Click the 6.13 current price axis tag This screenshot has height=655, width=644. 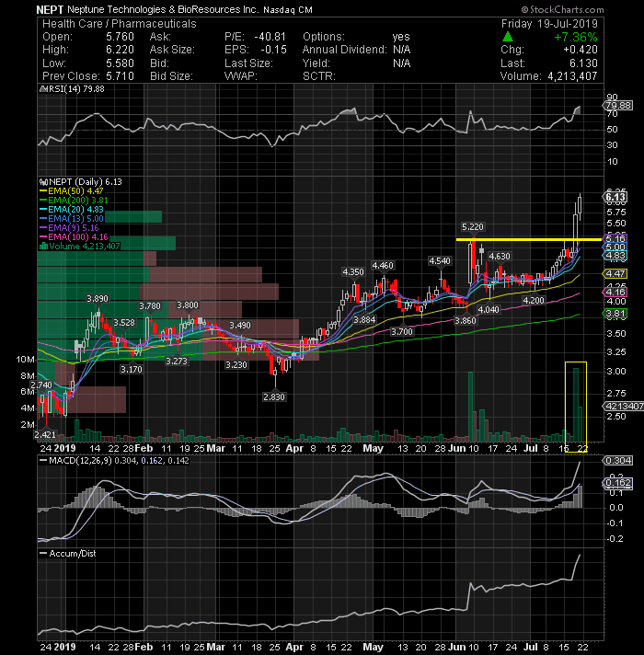click(615, 197)
